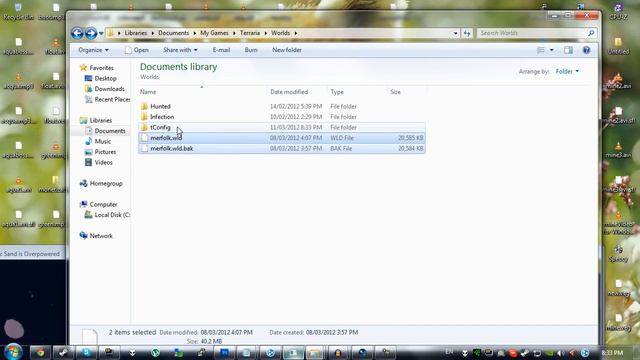This screenshot has width=640, height=360.
Task: Click the merfolk.wld.bak file icon
Action: pos(144,149)
